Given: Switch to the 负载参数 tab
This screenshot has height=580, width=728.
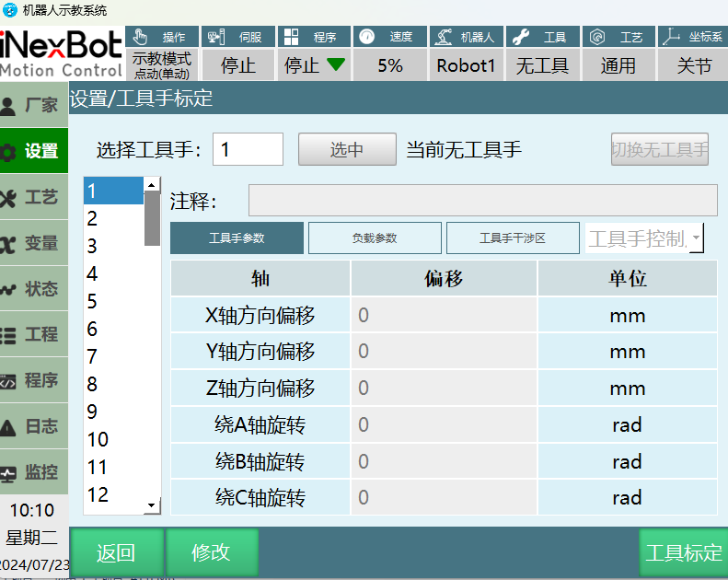Looking at the screenshot, I should (375, 238).
